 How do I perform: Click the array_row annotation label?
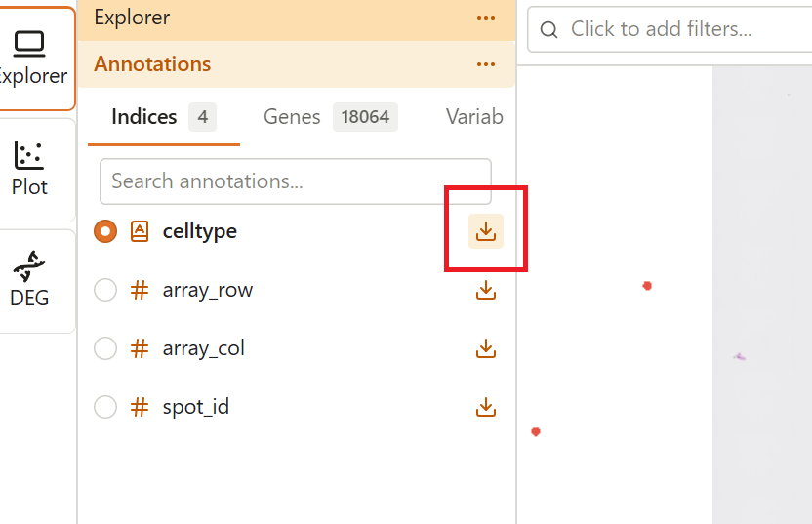pyautogui.click(x=208, y=290)
